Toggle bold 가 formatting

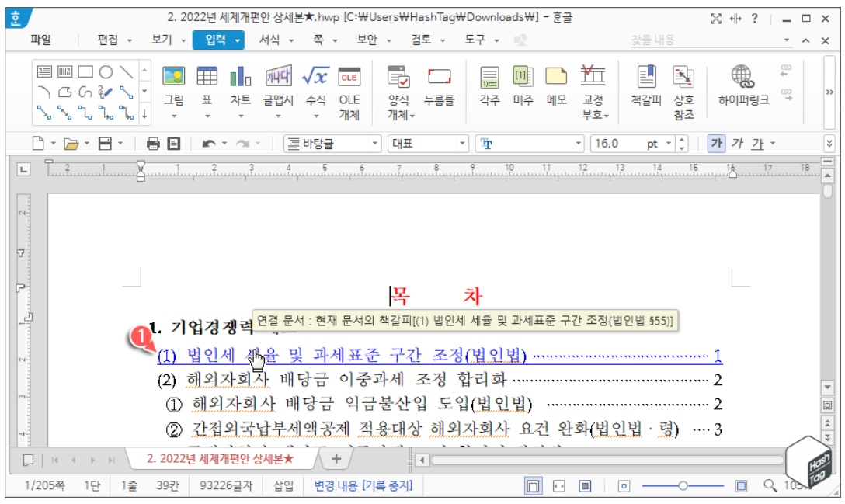point(716,144)
